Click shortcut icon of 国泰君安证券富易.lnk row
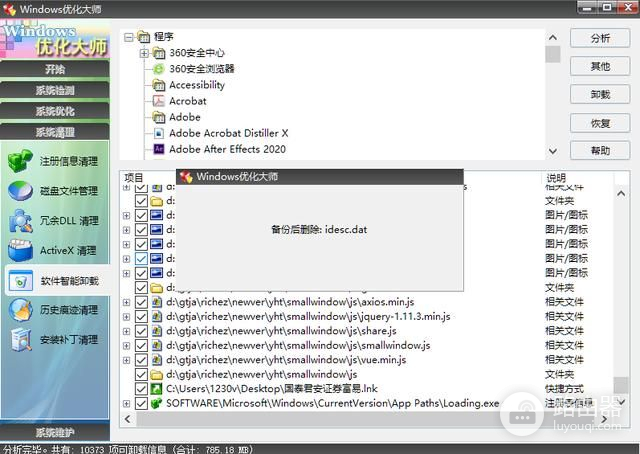The height and width of the screenshot is (454, 640). click(x=156, y=389)
